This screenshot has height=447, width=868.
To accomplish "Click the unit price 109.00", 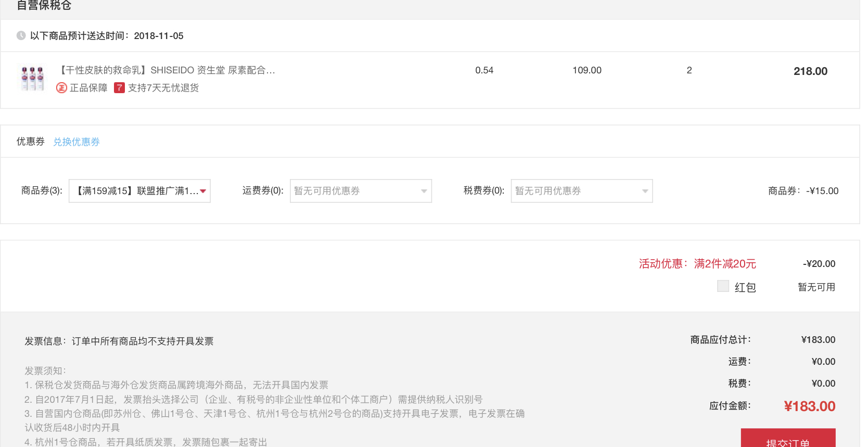I will click(x=587, y=70).
